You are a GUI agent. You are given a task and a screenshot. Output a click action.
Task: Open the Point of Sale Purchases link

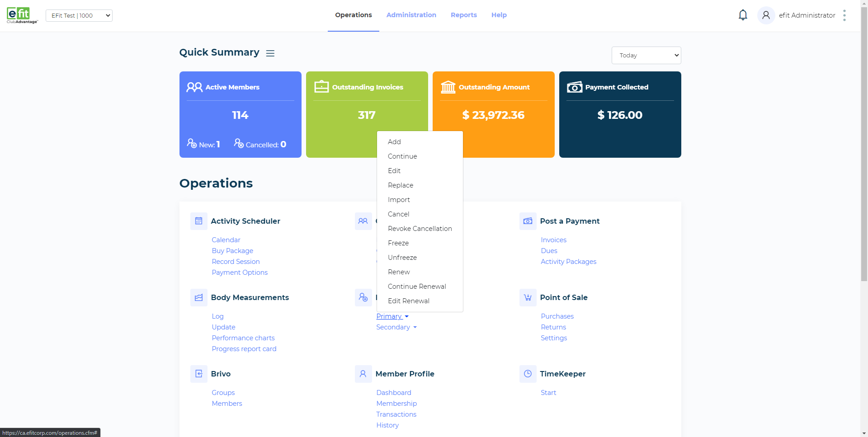(557, 316)
